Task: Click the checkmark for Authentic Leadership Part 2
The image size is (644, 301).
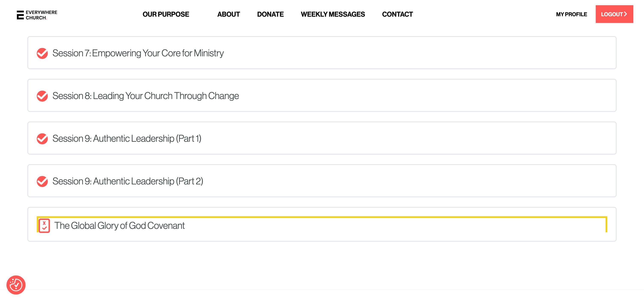Action: (42, 181)
